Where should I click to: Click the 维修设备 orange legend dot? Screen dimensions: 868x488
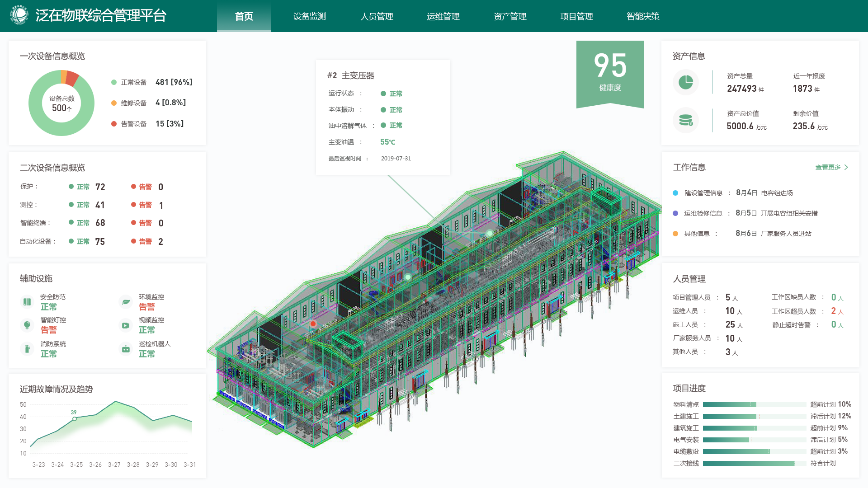[114, 103]
